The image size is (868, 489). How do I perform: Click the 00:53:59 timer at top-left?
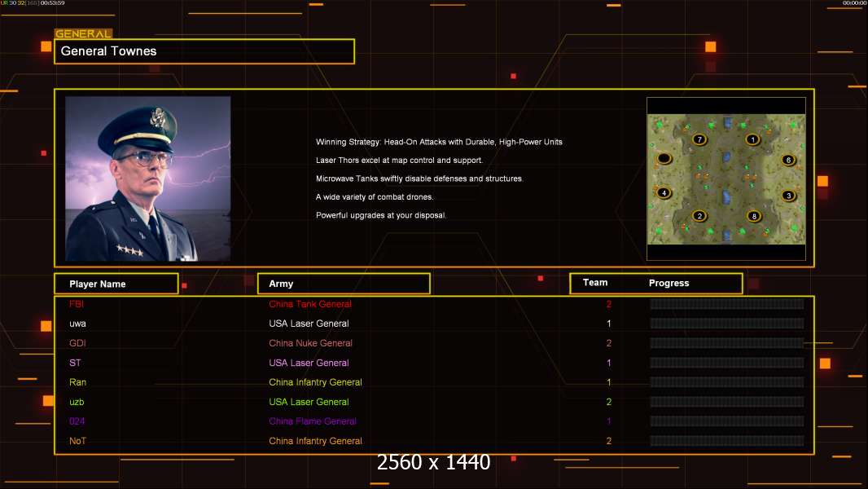click(x=53, y=2)
